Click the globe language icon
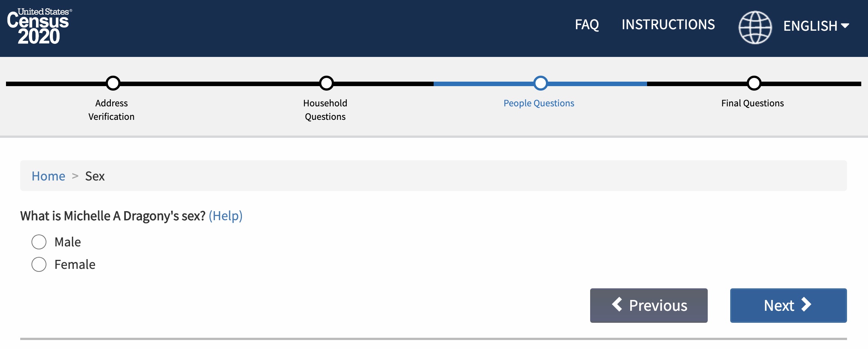Image resolution: width=868 pixels, height=349 pixels. (755, 27)
